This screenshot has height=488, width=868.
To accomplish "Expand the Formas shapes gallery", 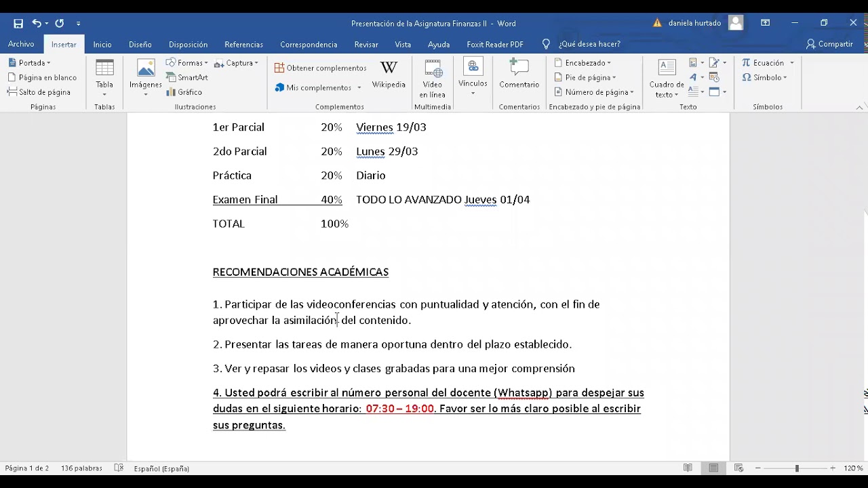I will (187, 63).
